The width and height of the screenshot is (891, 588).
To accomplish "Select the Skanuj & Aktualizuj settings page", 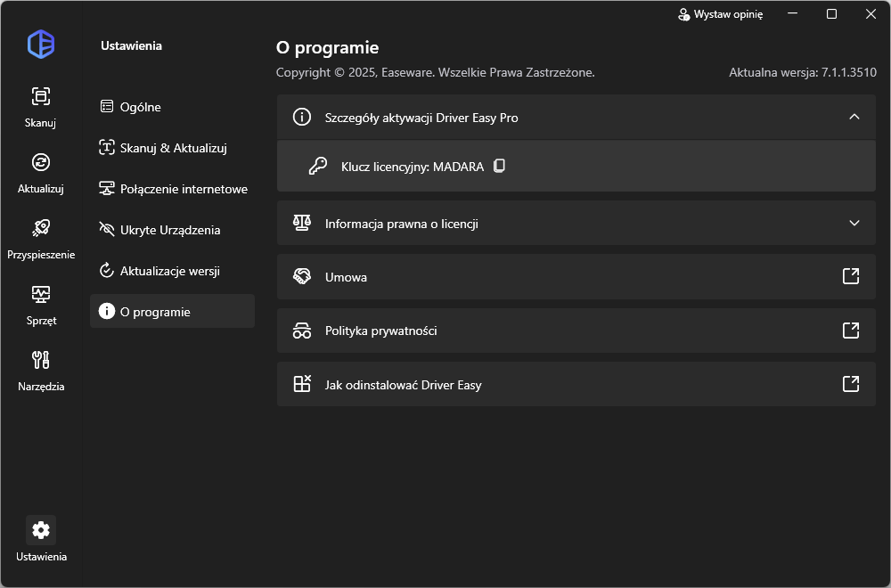I will pos(172,148).
